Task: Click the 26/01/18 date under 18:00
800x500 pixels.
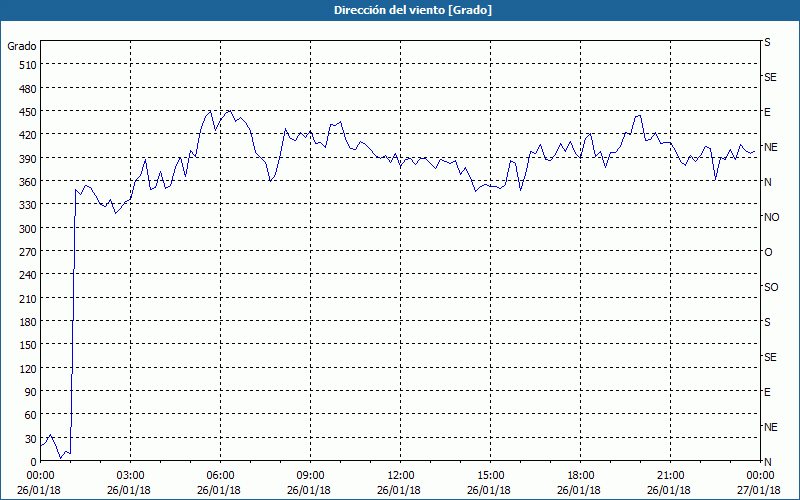Action: click(x=579, y=490)
